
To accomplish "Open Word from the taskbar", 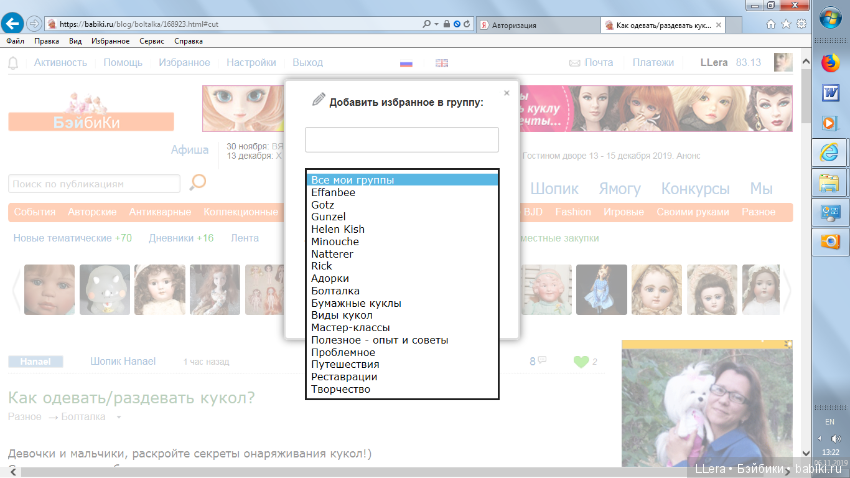I will tap(829, 93).
